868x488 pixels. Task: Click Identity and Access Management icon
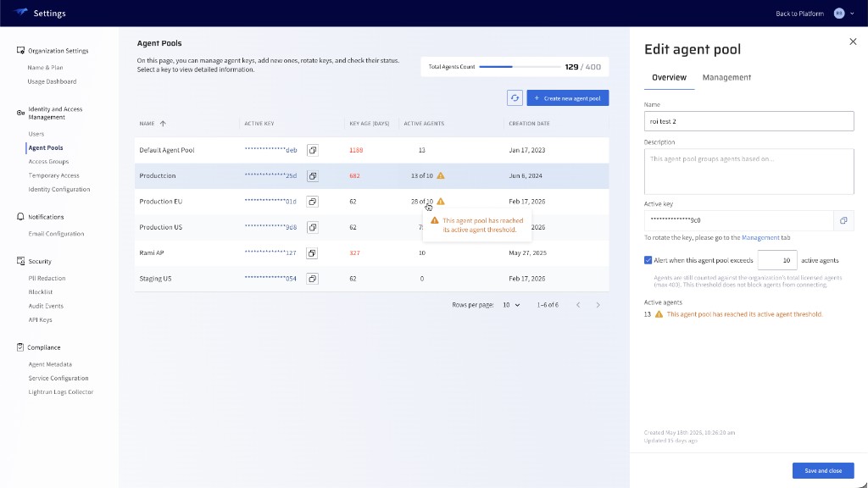20,113
